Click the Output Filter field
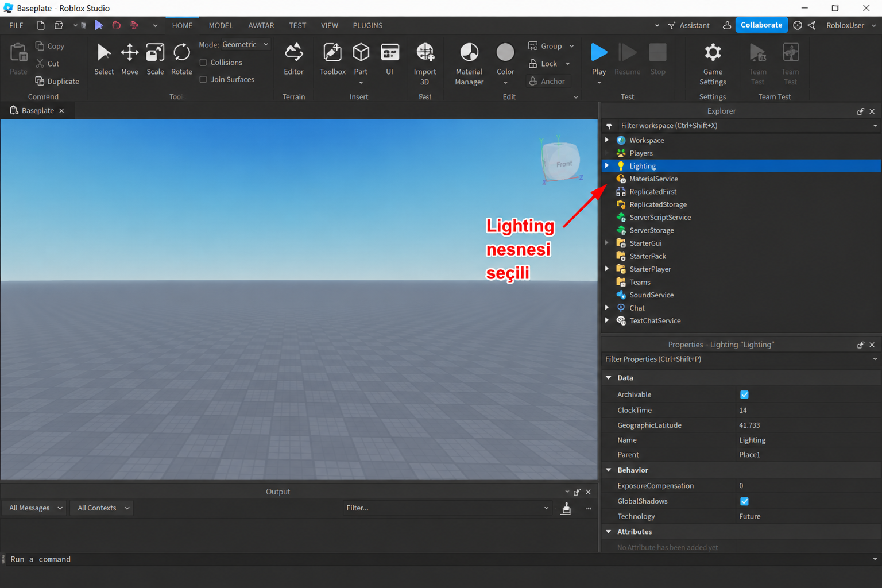Image resolution: width=882 pixels, height=588 pixels. pyautogui.click(x=447, y=508)
